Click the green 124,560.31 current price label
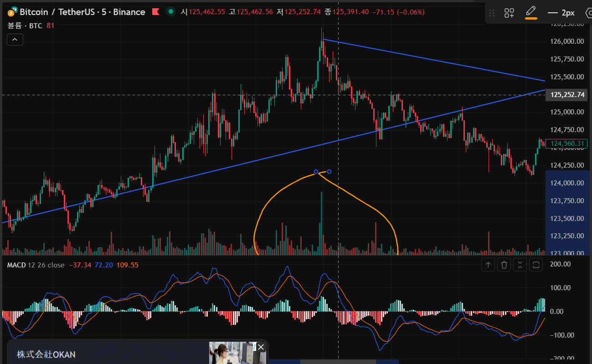The height and width of the screenshot is (364, 592). [567, 144]
